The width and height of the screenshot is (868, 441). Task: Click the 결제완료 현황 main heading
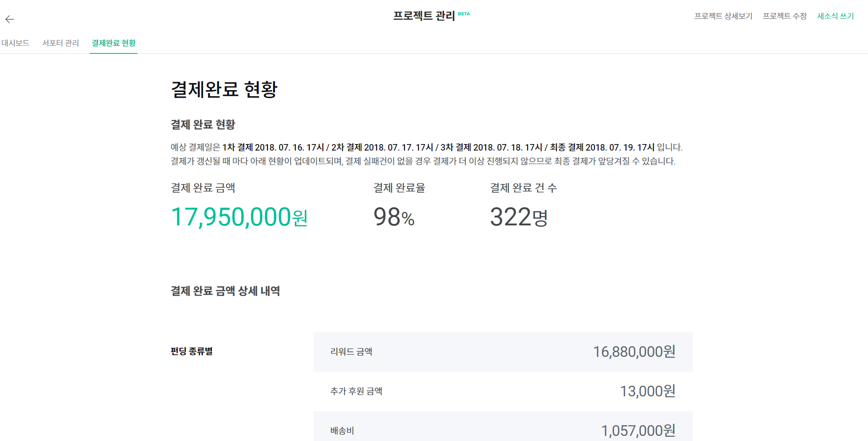coord(224,89)
